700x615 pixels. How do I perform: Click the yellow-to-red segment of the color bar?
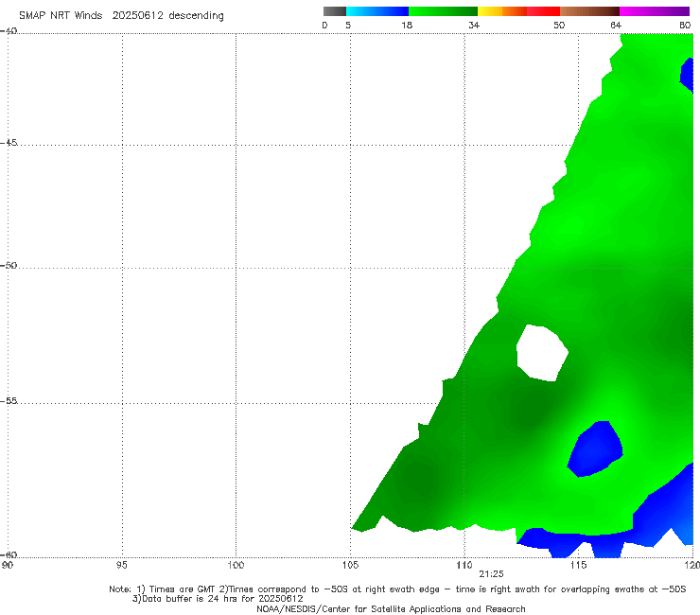(518, 11)
